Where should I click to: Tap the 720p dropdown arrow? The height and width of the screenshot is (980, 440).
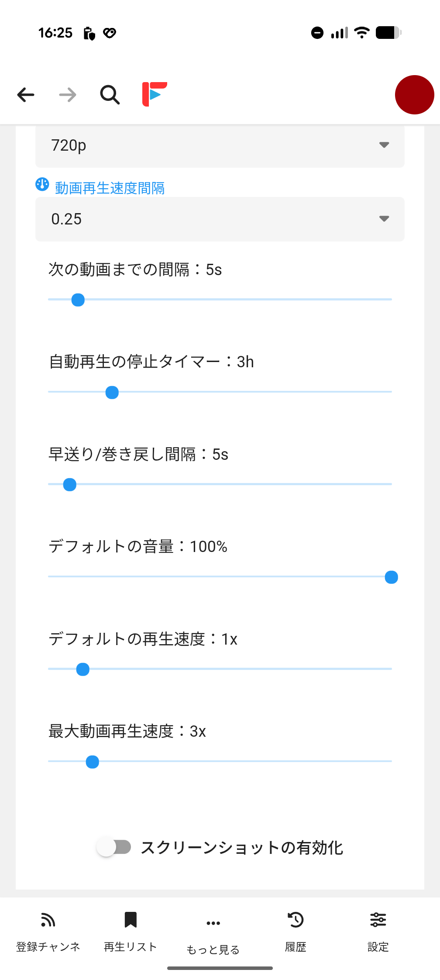point(384,145)
